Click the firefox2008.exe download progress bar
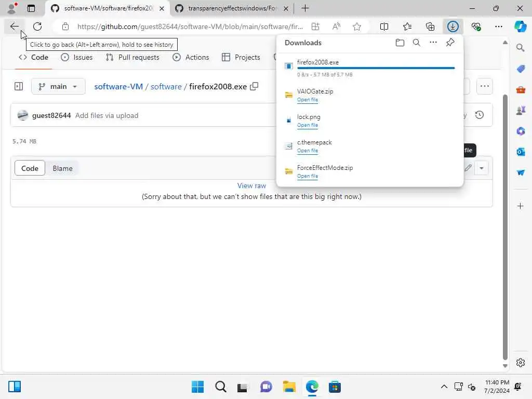 (x=376, y=68)
